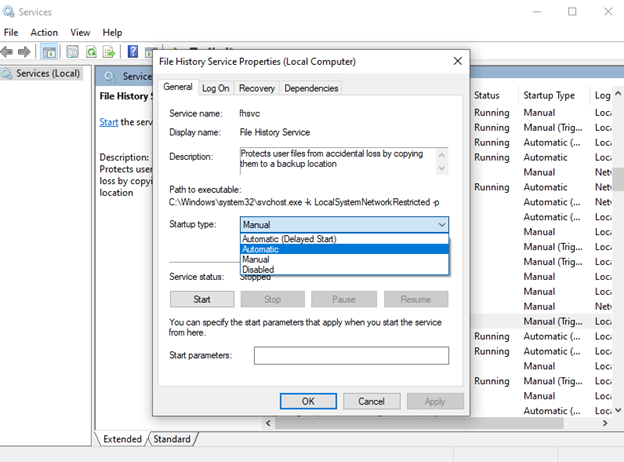
Task: Click the services list horizontal scrollbar thumb
Action: pyautogui.click(x=419, y=423)
